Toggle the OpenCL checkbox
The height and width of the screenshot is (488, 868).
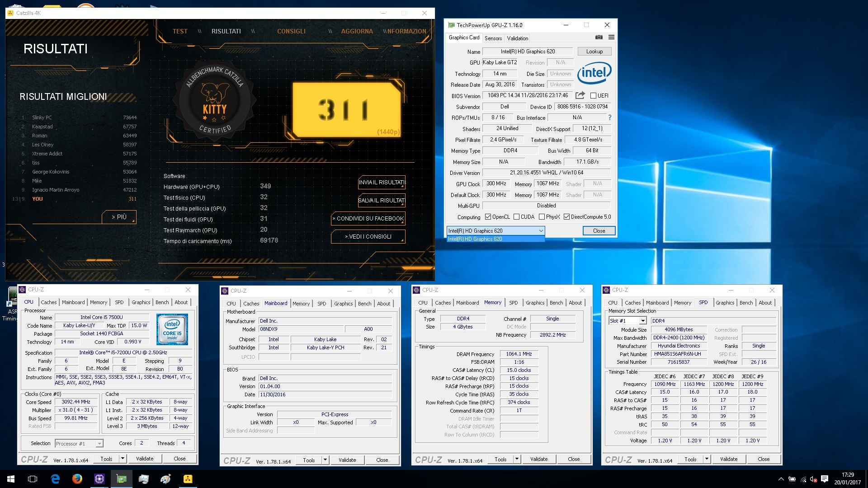click(488, 217)
